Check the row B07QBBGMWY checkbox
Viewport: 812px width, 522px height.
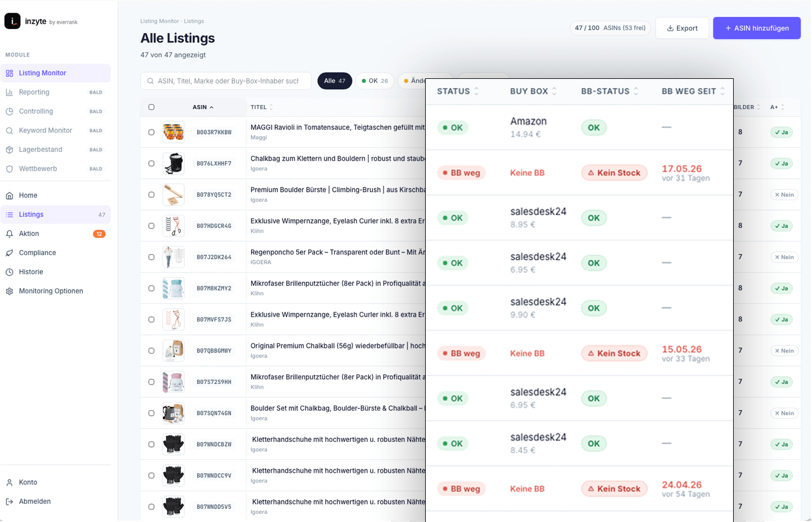point(151,351)
